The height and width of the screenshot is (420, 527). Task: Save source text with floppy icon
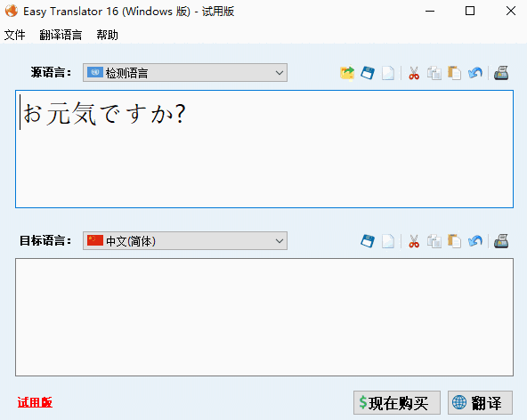coord(368,73)
